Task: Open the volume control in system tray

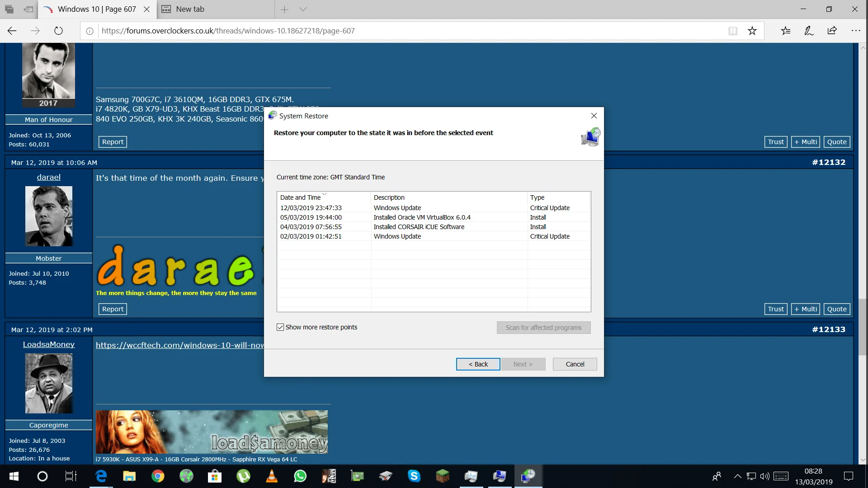Action: coord(764,476)
